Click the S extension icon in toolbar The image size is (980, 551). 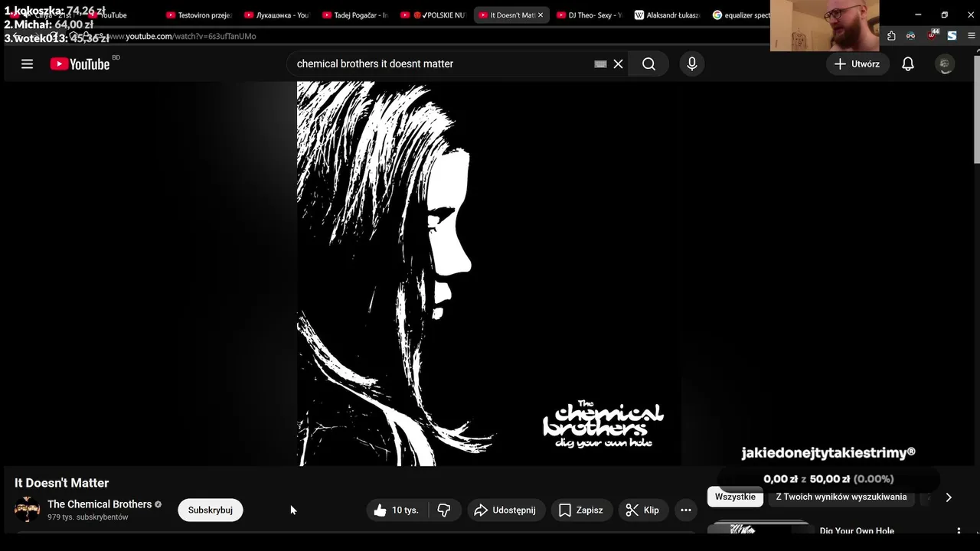pos(952,36)
